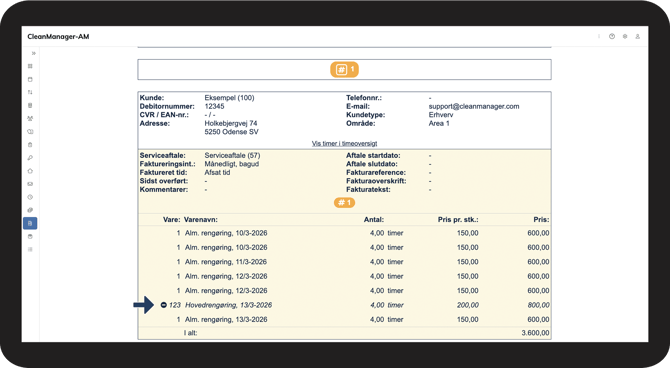Click the up-down arrows sidebar icon
The width and height of the screenshot is (670, 368).
[30, 92]
